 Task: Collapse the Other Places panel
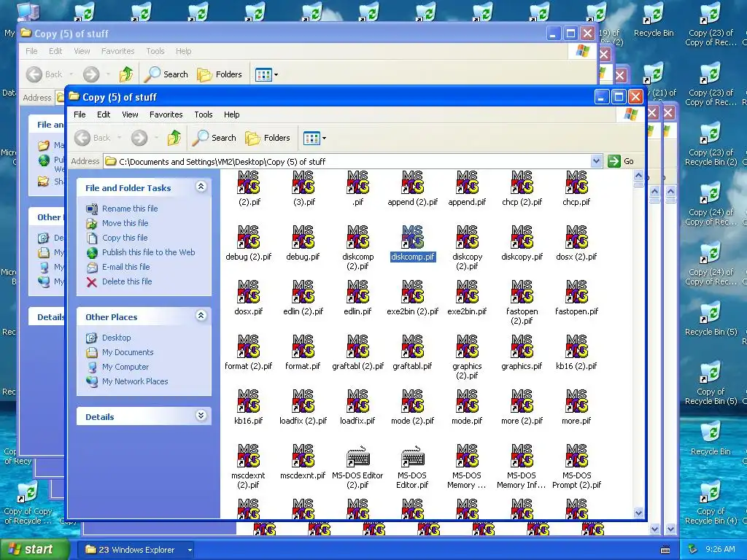[201, 316]
